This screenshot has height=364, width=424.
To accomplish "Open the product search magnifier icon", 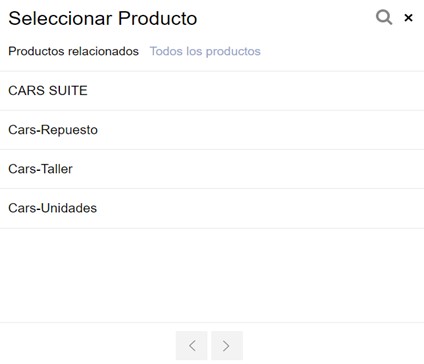I will tap(384, 17).
